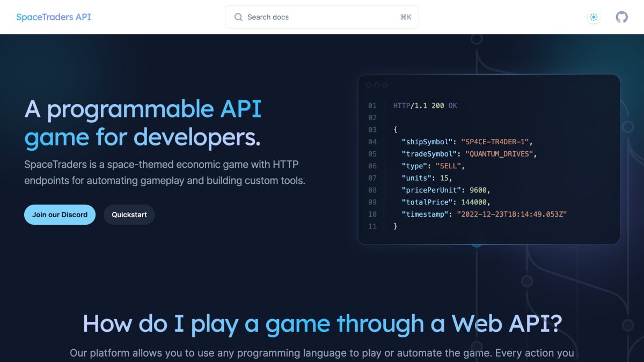Toggle the light/dark theme switch
The image size is (644, 362).
594,17
